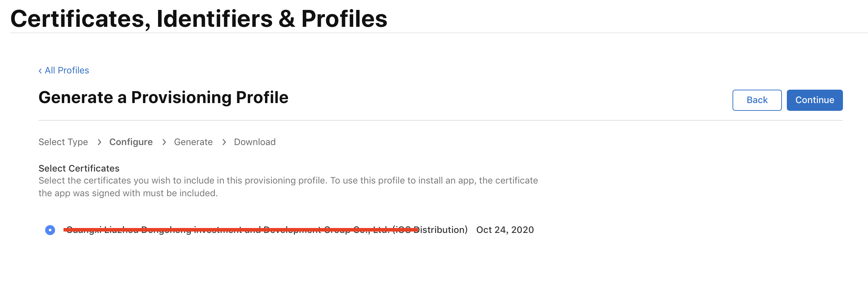Click the Select Certificates section heading
The width and height of the screenshot is (868, 288).
(x=79, y=168)
